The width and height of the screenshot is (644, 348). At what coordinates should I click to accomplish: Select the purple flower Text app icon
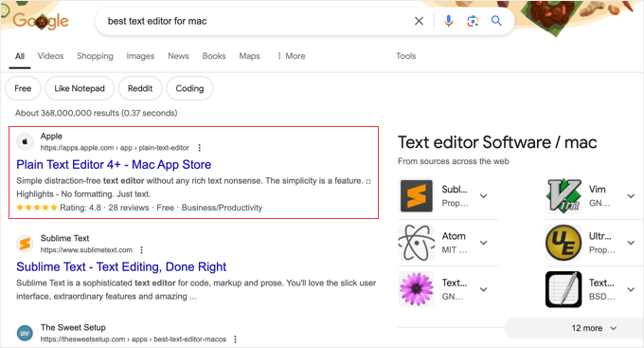click(417, 289)
